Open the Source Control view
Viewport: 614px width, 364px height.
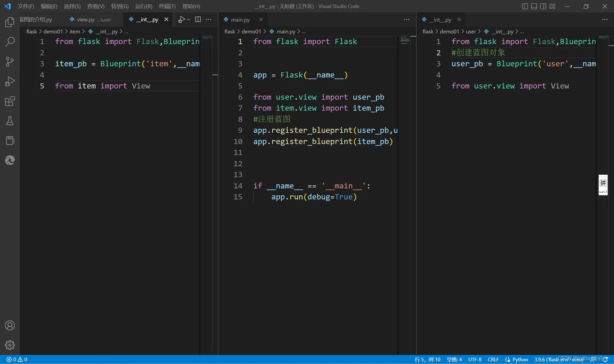pyautogui.click(x=10, y=62)
